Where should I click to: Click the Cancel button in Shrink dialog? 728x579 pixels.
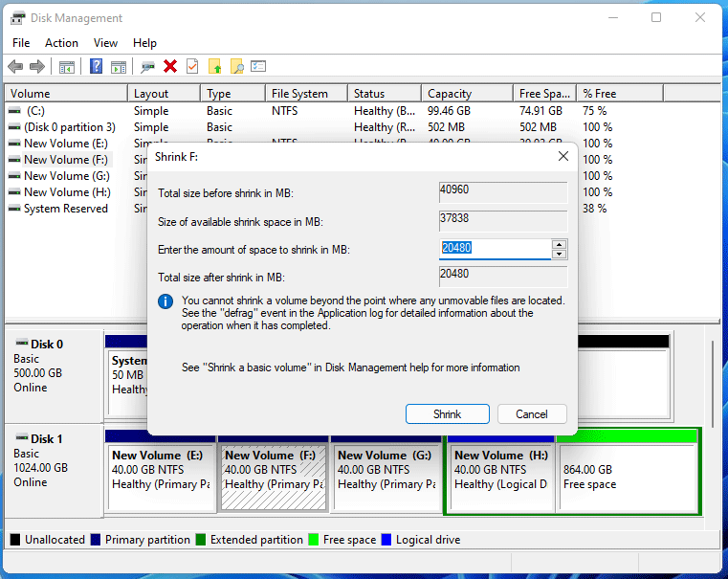pos(532,413)
